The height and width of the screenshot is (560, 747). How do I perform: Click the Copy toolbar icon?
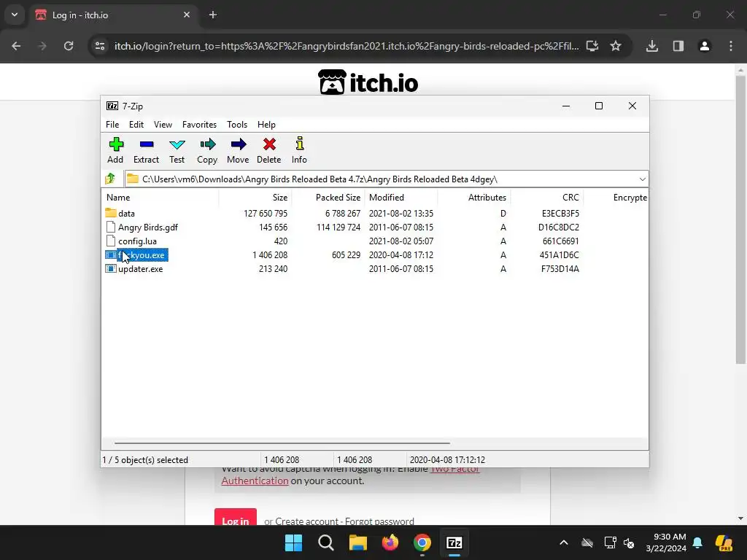(x=207, y=144)
